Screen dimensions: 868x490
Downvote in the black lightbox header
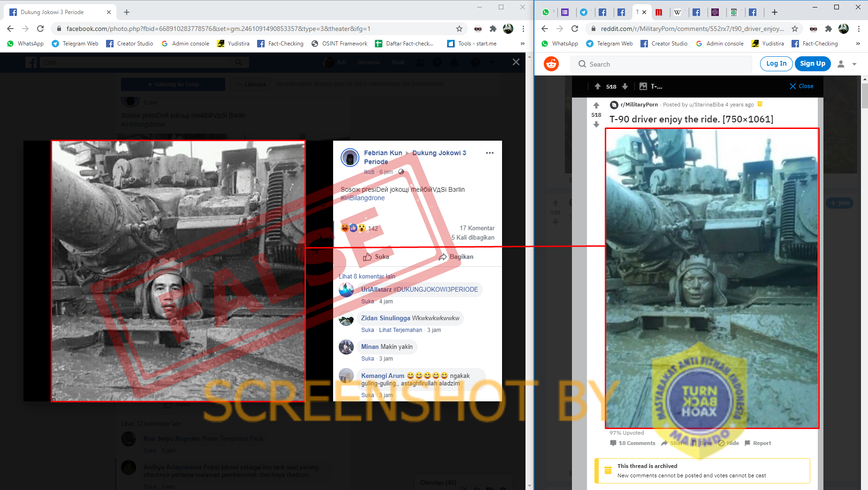click(x=625, y=86)
